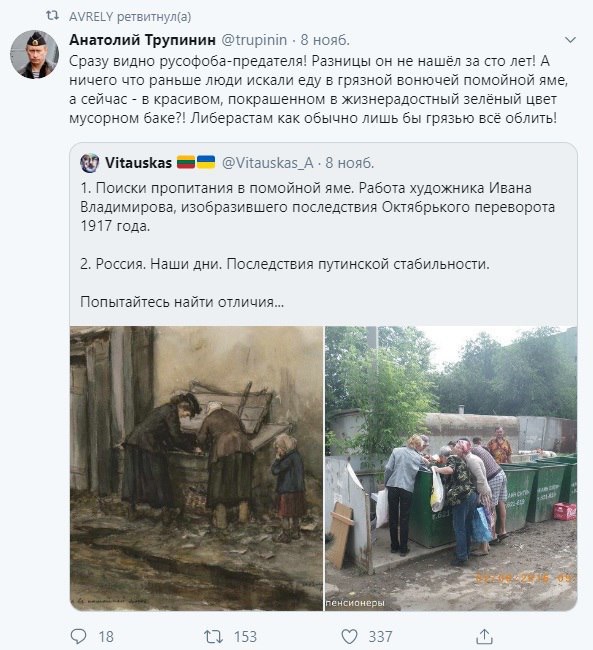
Task: Click the 337 likes count
Action: tap(380, 637)
